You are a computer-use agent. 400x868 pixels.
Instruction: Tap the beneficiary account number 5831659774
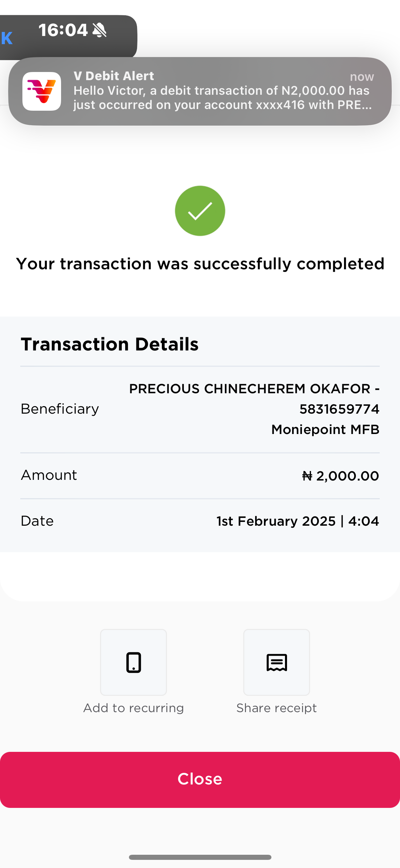click(x=339, y=409)
